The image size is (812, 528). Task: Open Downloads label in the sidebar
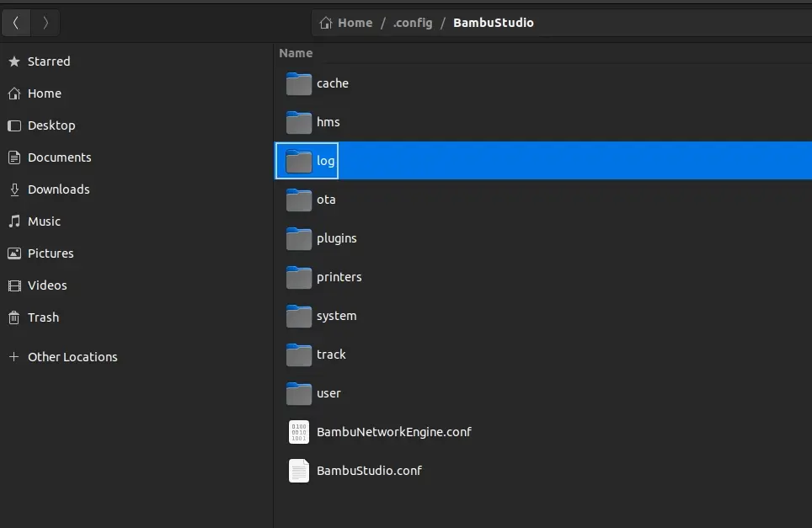pyautogui.click(x=59, y=189)
